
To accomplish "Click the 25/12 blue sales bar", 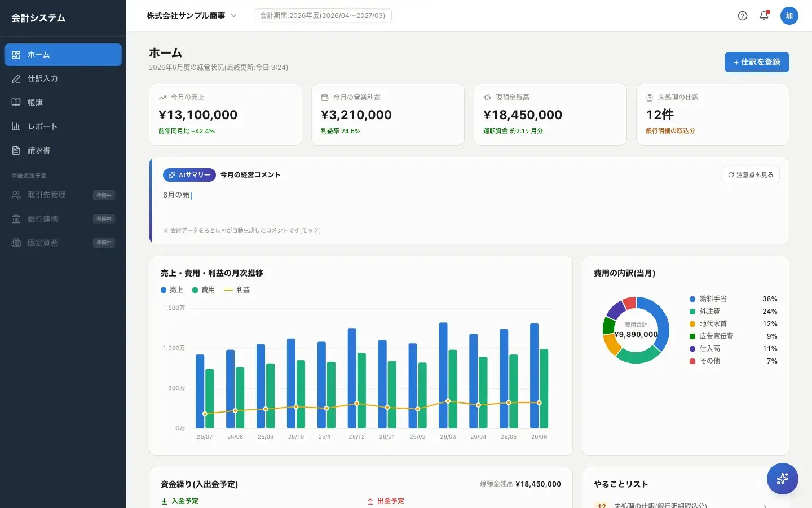I will pos(352,378).
